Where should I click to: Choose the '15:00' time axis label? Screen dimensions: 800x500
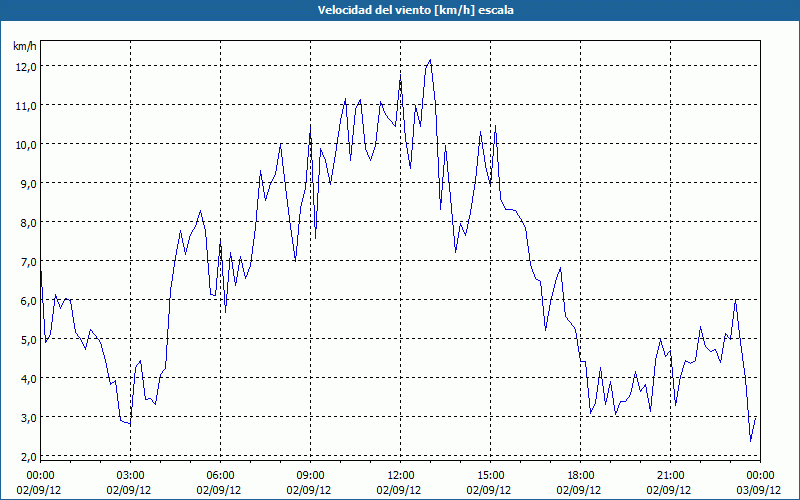pos(490,476)
